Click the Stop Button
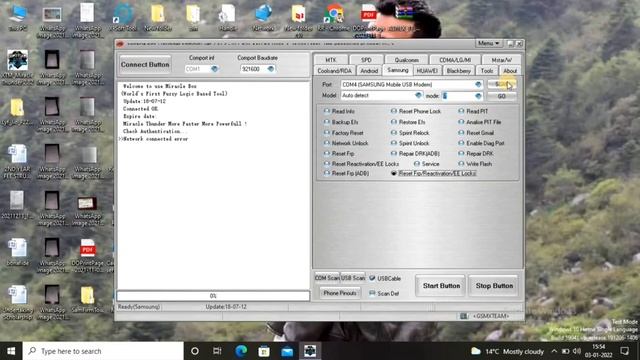This screenshot has height=360, width=640. coord(494,286)
